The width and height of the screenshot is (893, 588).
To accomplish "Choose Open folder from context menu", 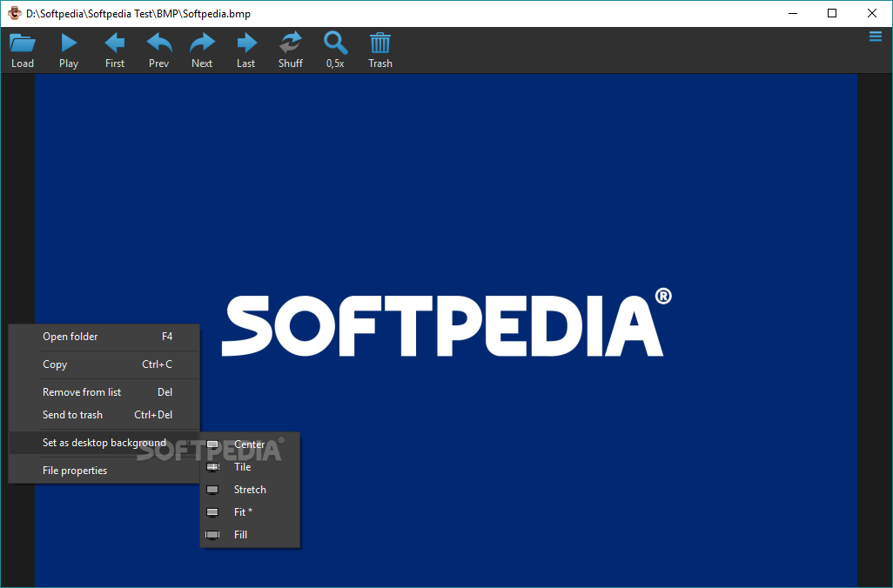I will 104,337.
